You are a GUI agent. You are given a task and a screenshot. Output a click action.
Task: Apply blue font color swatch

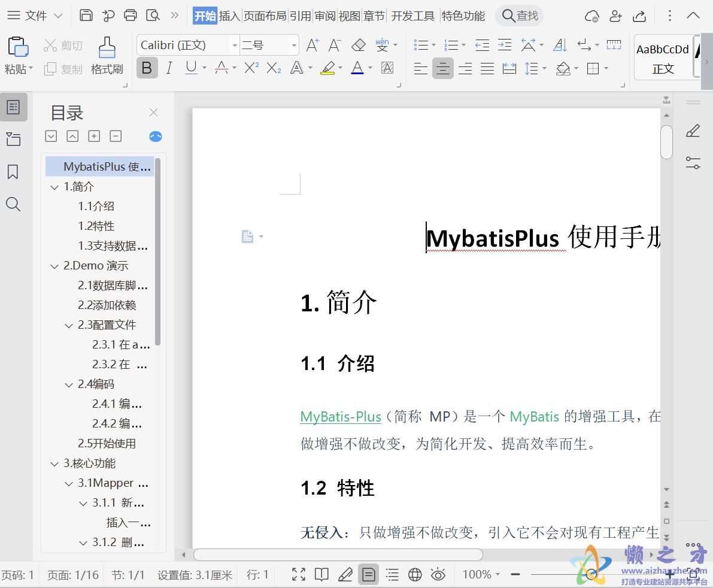[x=357, y=68]
